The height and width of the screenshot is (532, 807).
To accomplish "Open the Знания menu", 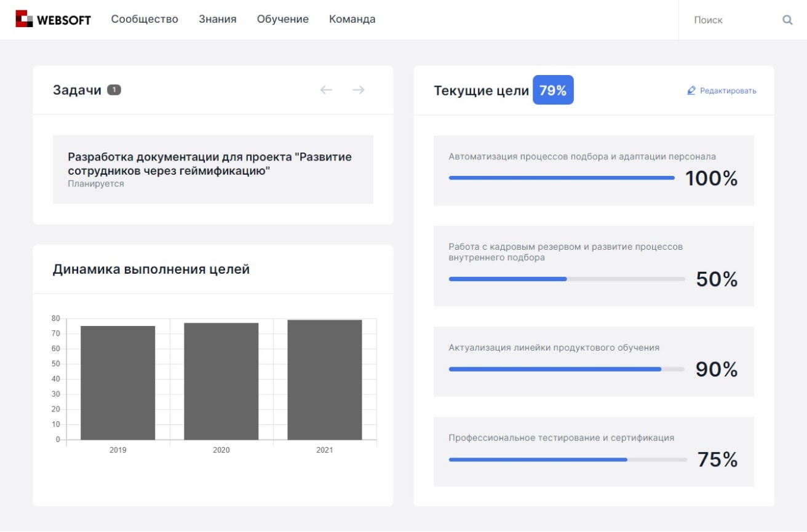I will [x=218, y=19].
